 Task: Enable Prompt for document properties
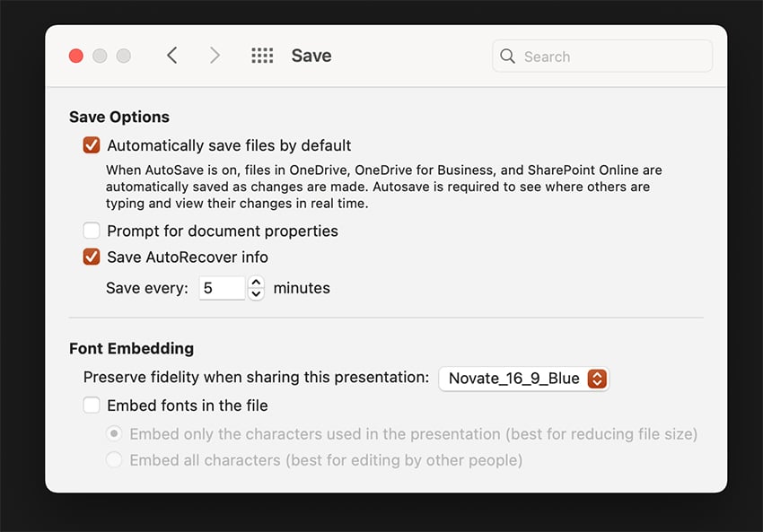click(x=92, y=231)
